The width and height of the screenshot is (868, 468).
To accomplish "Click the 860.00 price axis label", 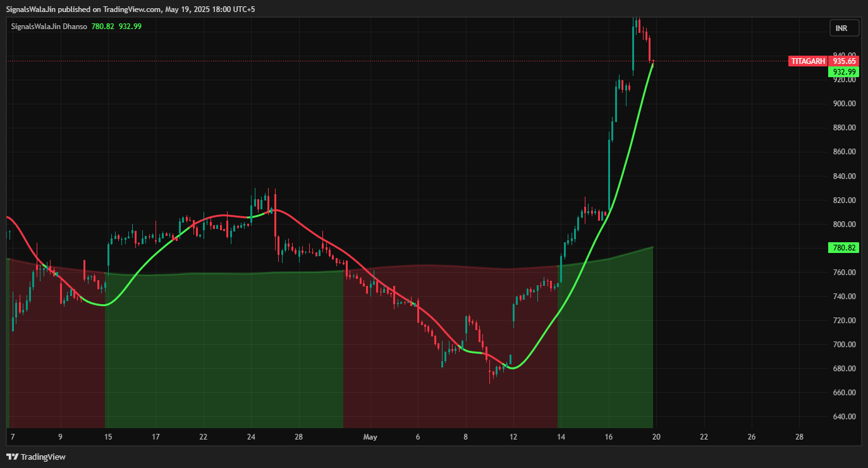I will click(844, 152).
